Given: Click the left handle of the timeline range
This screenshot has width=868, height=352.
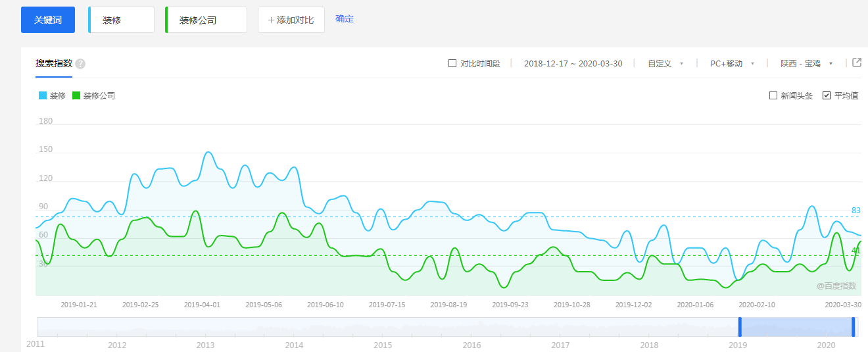Looking at the screenshot, I should tap(740, 327).
